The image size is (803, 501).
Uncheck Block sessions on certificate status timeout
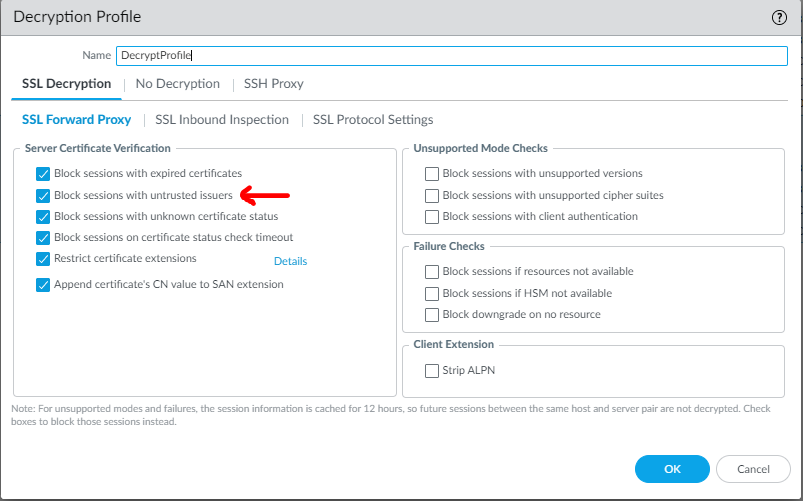43,238
